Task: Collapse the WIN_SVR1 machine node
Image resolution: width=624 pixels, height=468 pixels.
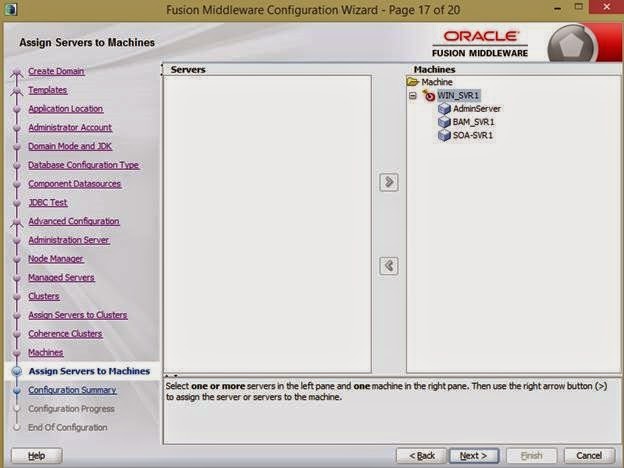Action: coord(413,96)
